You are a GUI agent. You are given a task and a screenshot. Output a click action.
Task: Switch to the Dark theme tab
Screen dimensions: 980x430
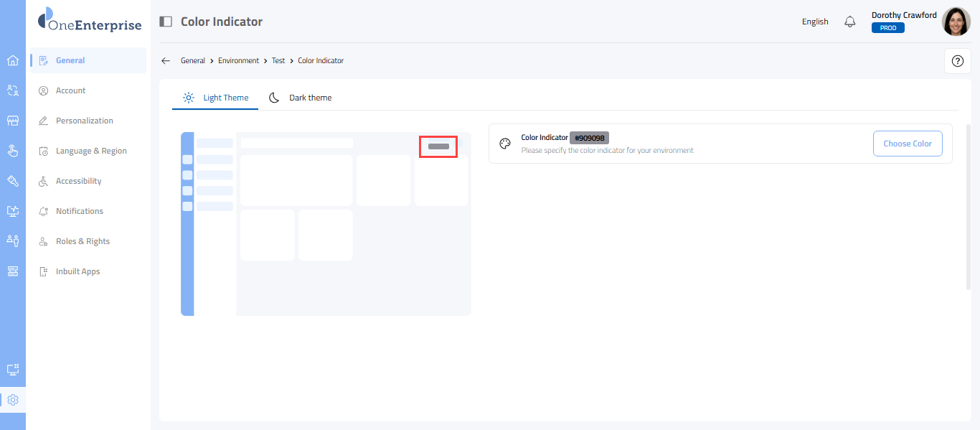click(x=301, y=98)
